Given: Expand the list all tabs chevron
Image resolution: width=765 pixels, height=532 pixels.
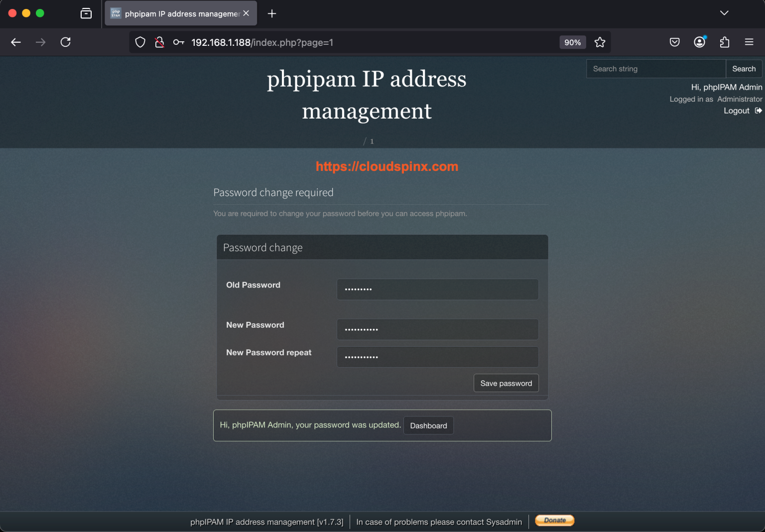Looking at the screenshot, I should 724,13.
